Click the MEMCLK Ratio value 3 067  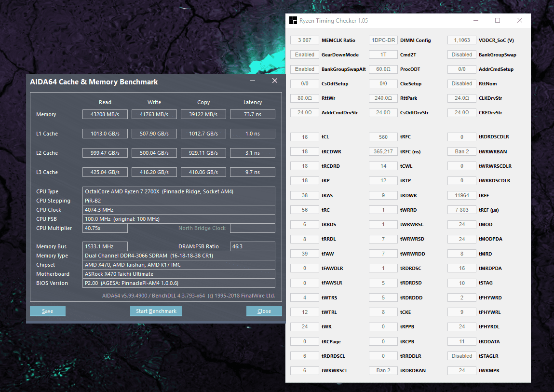point(305,41)
